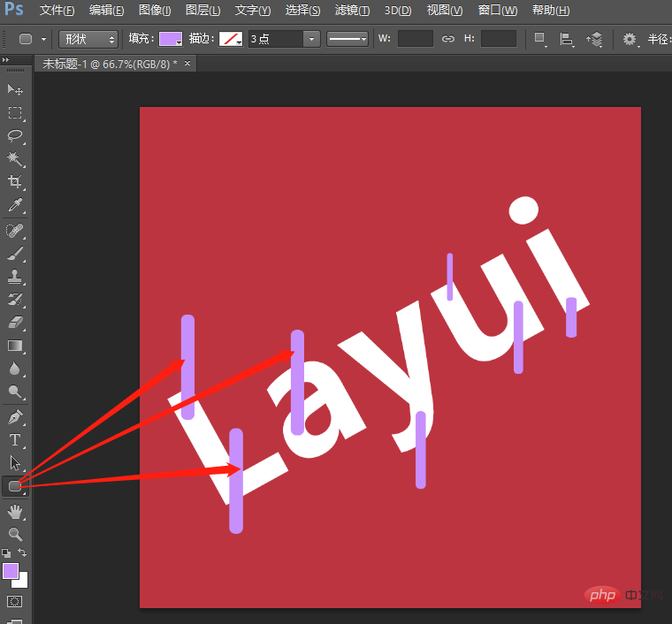Open path alignment options
Screen dimensions: 672x624
[567, 40]
